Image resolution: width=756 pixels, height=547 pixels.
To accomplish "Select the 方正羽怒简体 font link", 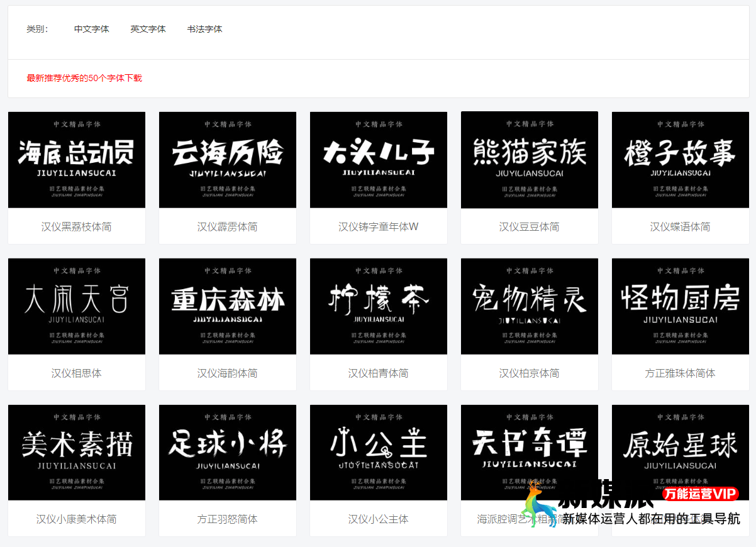I will tap(227, 519).
